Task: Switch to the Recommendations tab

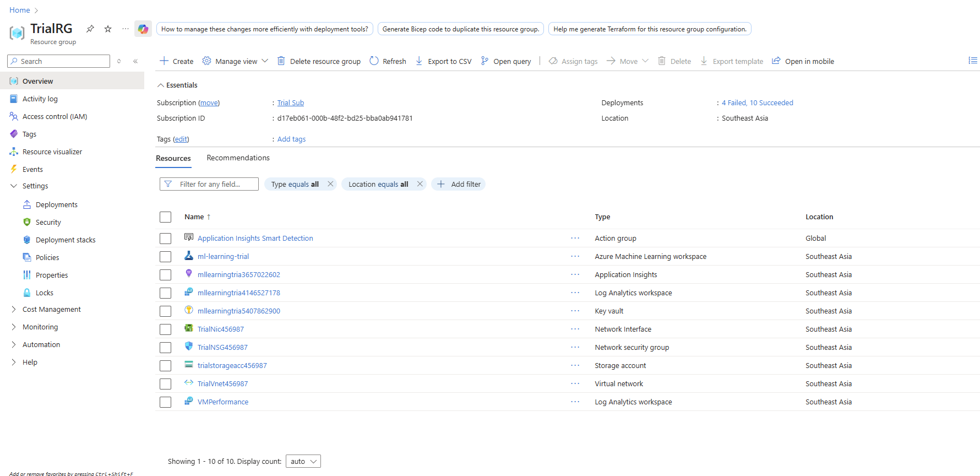Action: [x=238, y=158]
